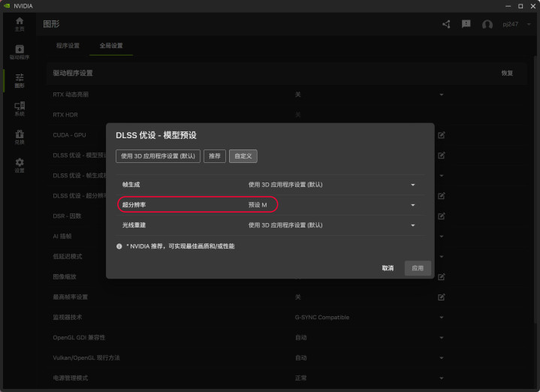
Task: Click the DLSS 优设 - 模型预设 dialog title
Action: pyautogui.click(x=156, y=135)
